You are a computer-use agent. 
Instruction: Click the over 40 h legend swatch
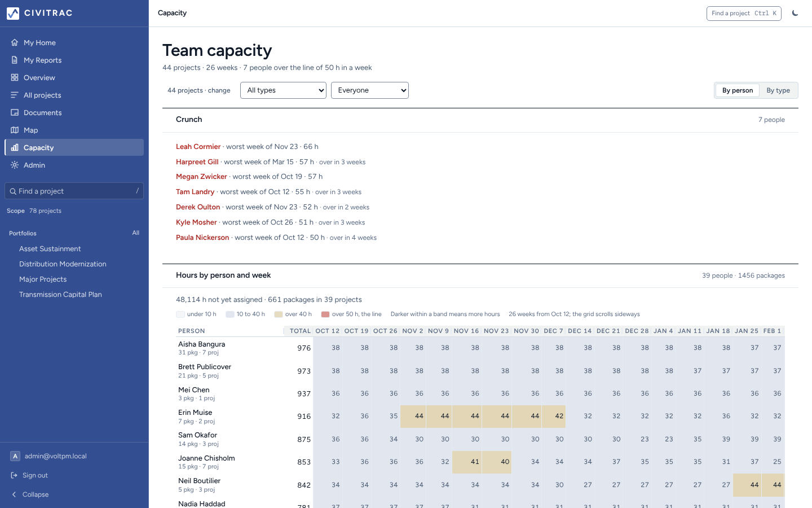click(x=279, y=314)
